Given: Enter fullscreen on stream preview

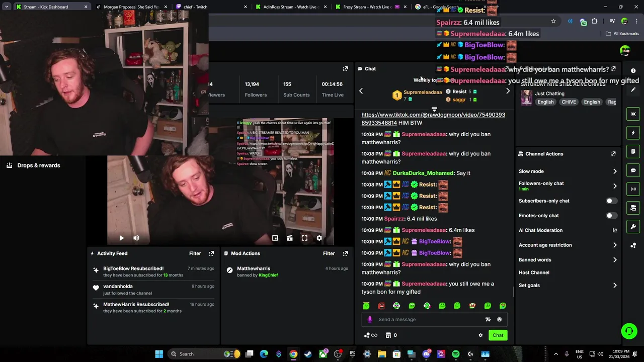Looking at the screenshot, I should (304, 238).
